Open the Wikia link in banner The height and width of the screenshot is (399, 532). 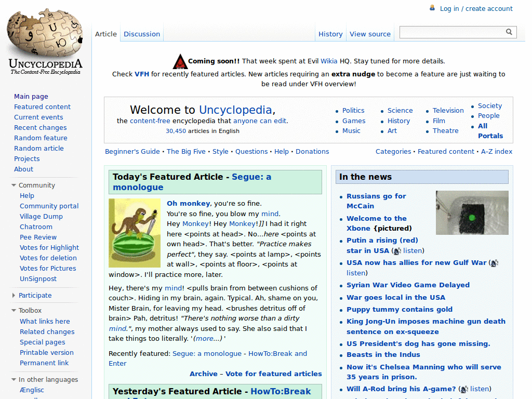329,61
